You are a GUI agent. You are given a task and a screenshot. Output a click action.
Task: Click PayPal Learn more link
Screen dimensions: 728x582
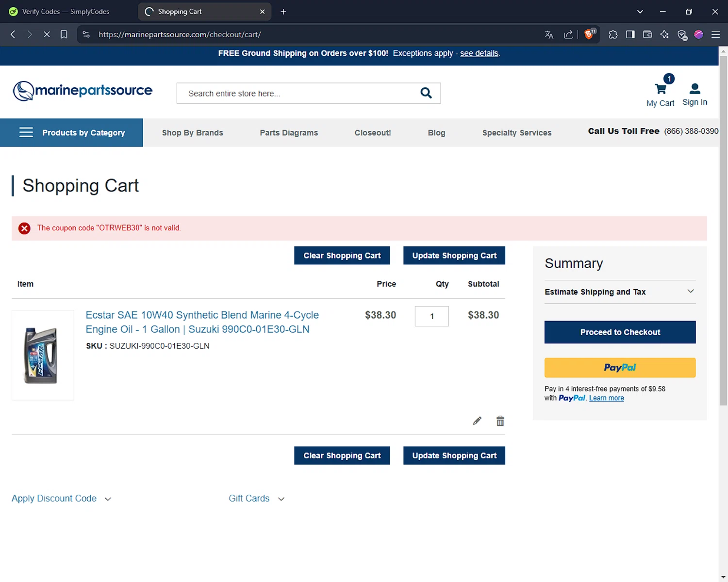pyautogui.click(x=606, y=398)
